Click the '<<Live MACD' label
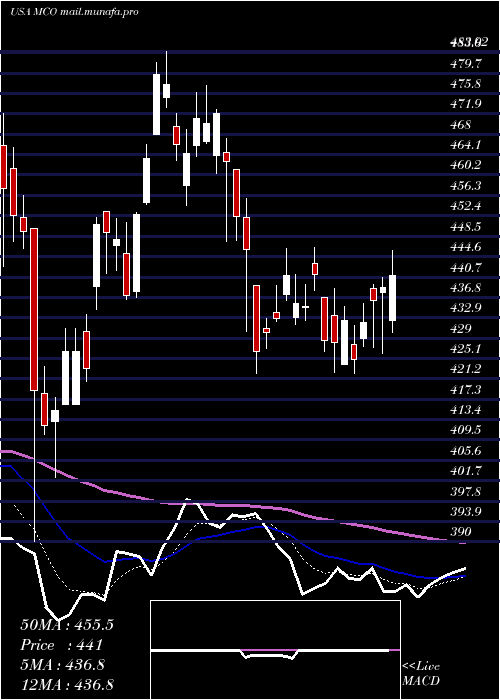 tap(421, 674)
